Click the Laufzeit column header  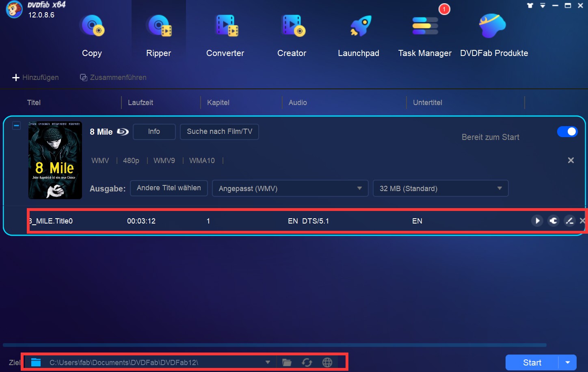coord(141,103)
